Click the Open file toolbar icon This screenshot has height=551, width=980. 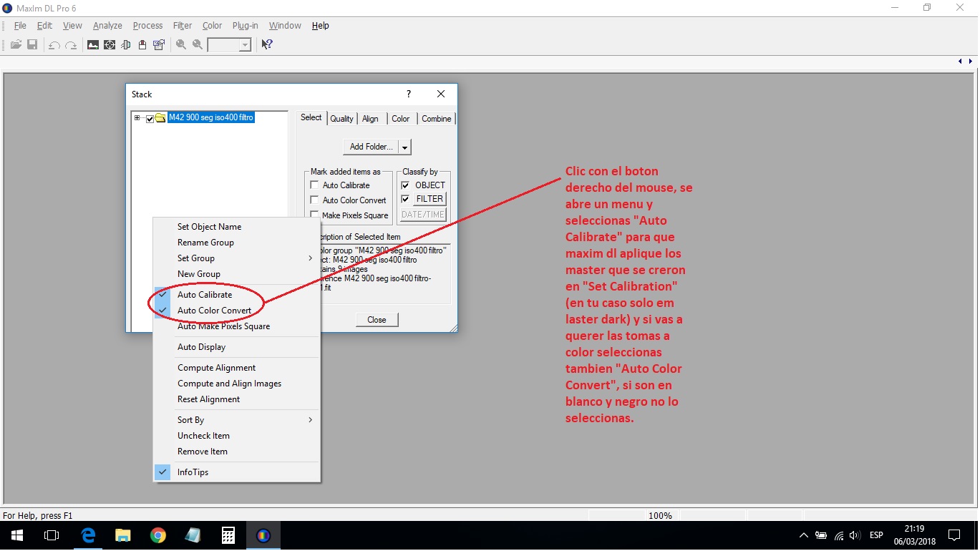pyautogui.click(x=16, y=44)
